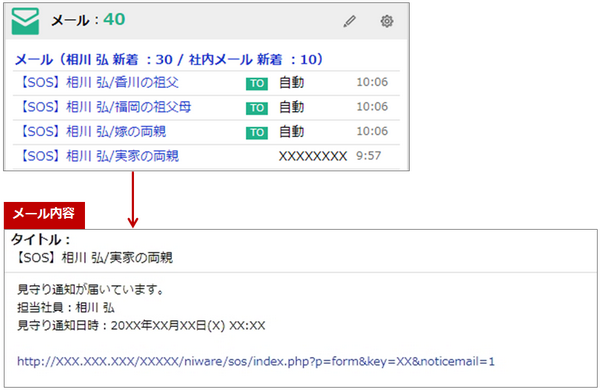Click the 見守り通知日時 line in mail body
The height and width of the screenshot is (390, 600).
141,325
